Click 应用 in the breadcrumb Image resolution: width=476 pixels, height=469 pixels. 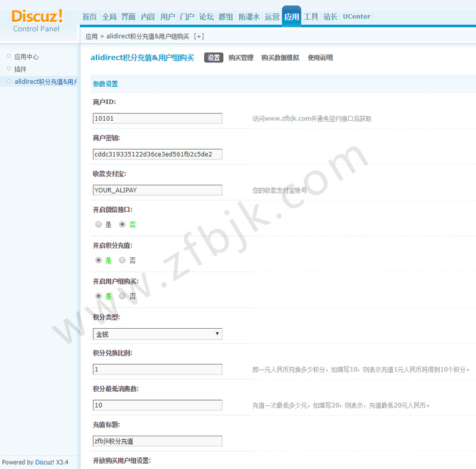92,36
